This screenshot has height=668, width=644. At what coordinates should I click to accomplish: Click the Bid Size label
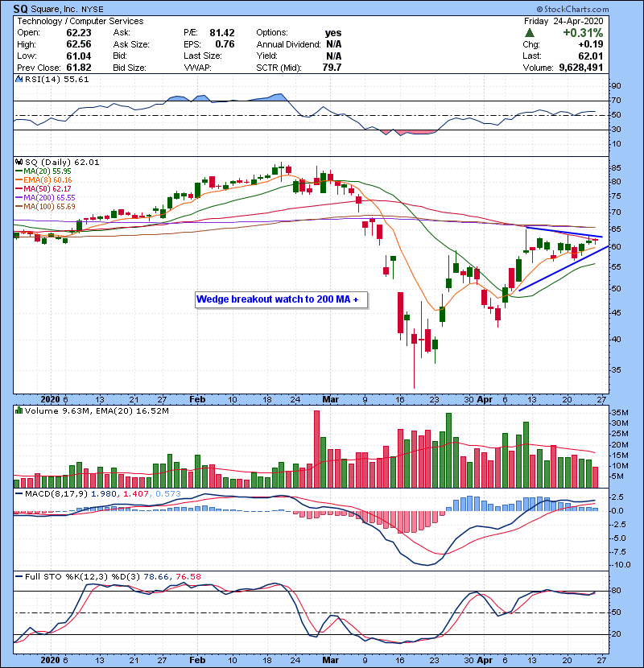(130, 68)
